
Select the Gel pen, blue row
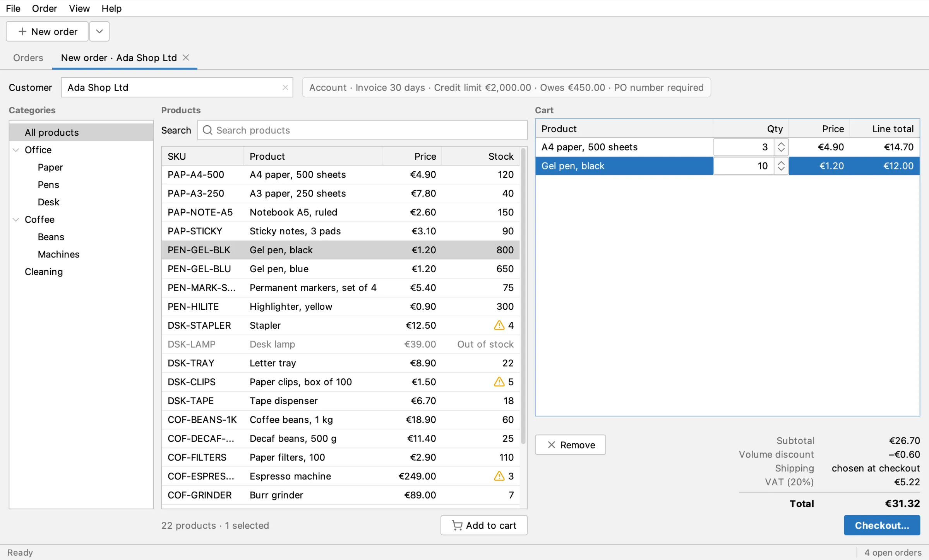click(x=341, y=269)
